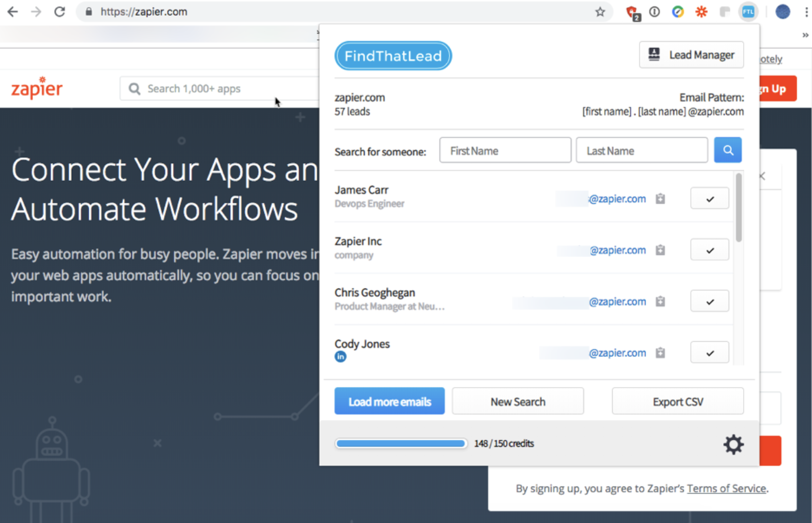Open the Chrome three-dot menu
This screenshot has height=523, width=812.
(x=806, y=12)
